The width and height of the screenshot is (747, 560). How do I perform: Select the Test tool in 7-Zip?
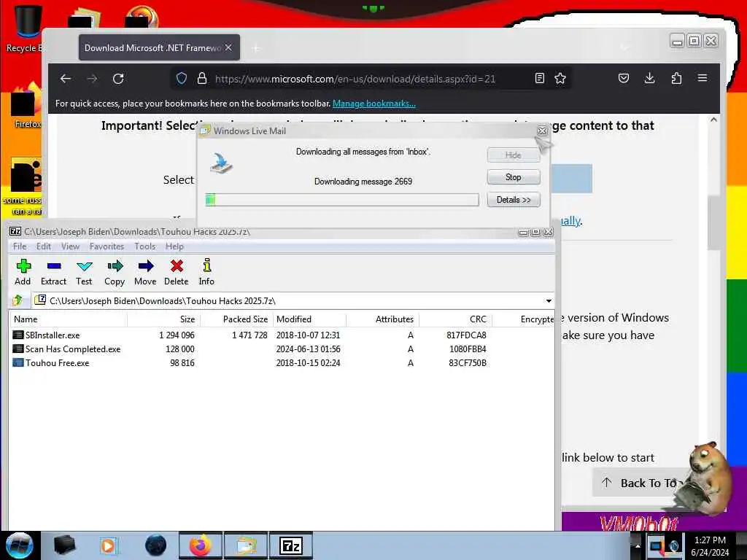pos(84,272)
